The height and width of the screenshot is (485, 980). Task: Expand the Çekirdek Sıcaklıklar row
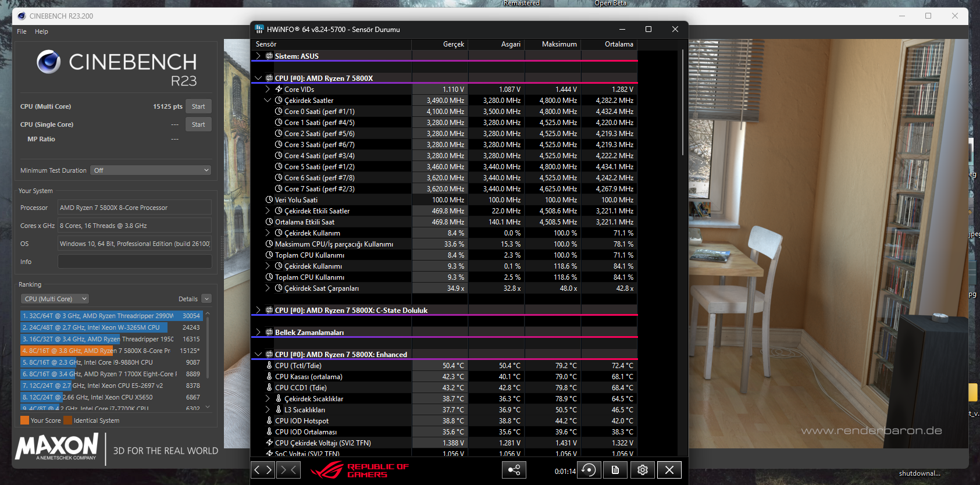(268, 398)
